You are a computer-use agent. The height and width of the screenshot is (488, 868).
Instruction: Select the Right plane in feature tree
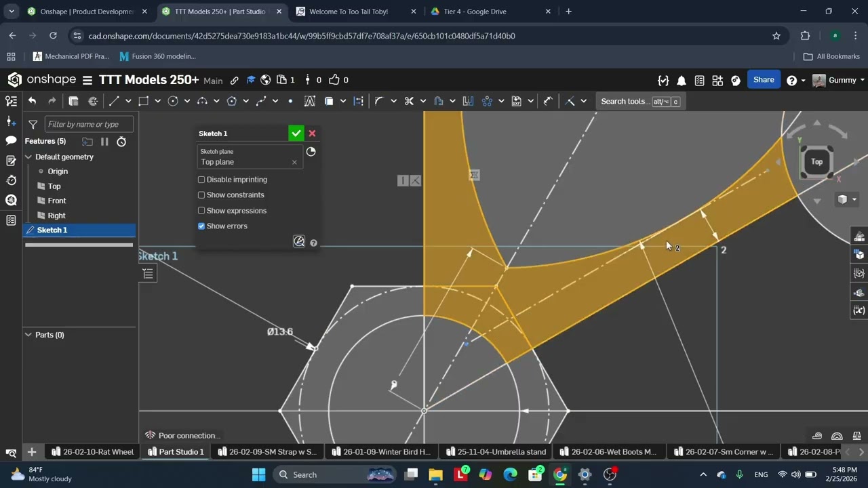click(x=57, y=216)
